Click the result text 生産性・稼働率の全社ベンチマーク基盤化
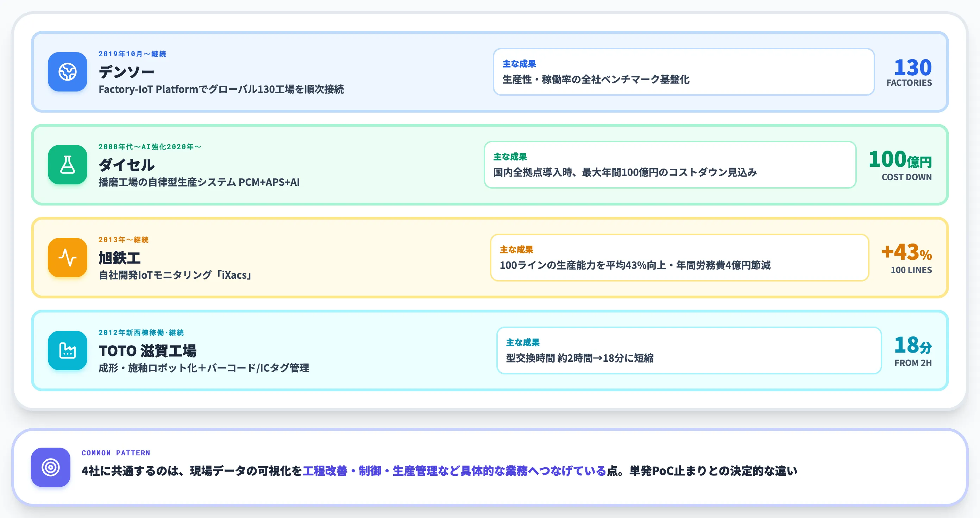 coord(596,79)
